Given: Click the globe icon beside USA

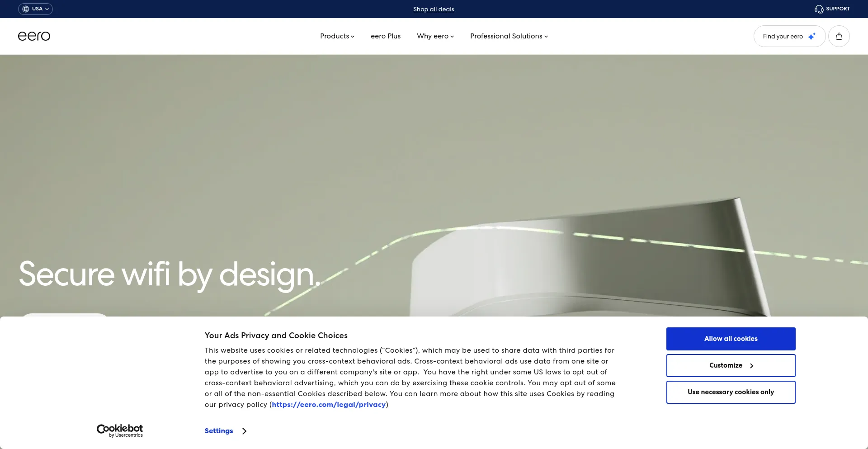Looking at the screenshot, I should (26, 9).
